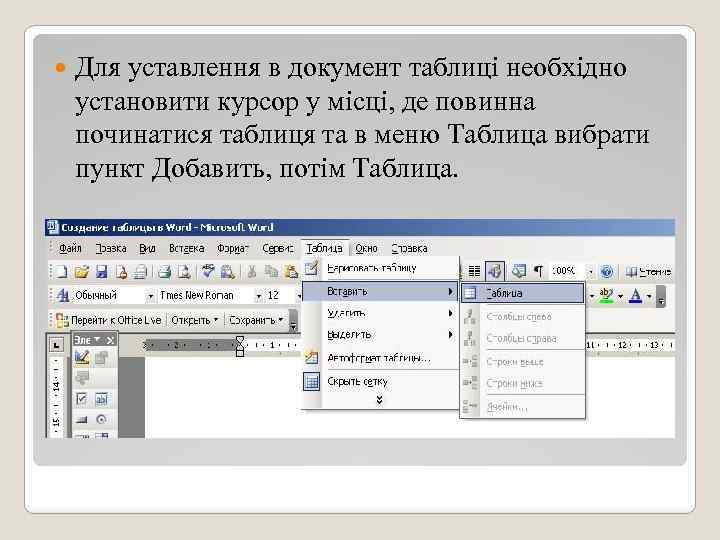Open the Открыть dropdown button
The image size is (720, 540).
194,320
